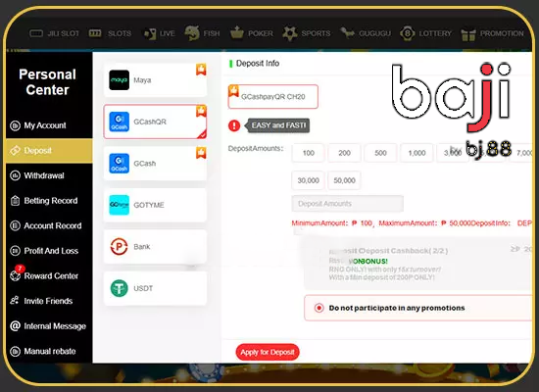Open Invite Friends menu item

click(49, 301)
